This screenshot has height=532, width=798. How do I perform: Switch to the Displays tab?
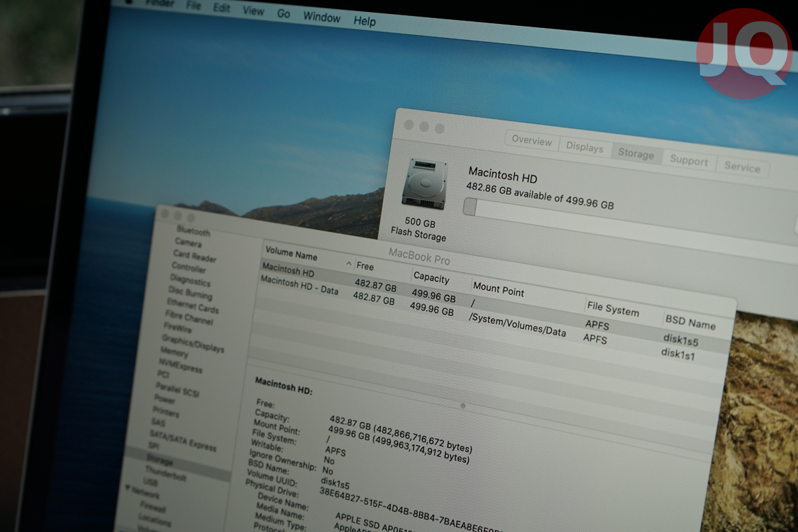(585, 147)
